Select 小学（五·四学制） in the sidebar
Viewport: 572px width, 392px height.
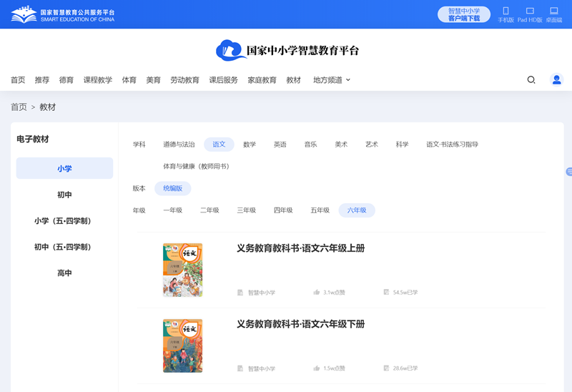tap(64, 221)
